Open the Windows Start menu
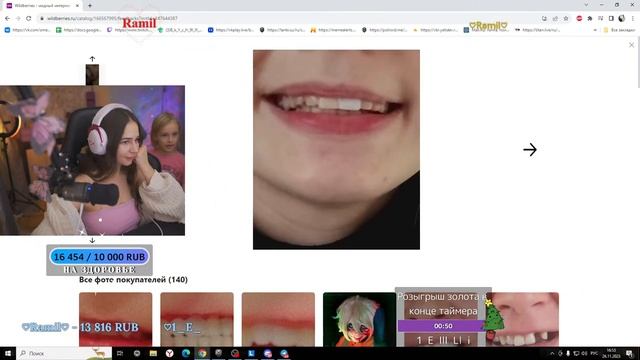This screenshot has height=360, width=640. [8, 353]
